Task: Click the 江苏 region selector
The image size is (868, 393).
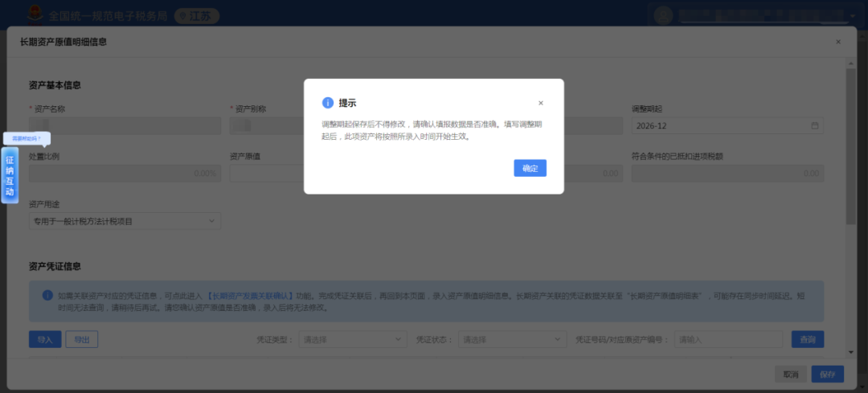Action: point(196,15)
